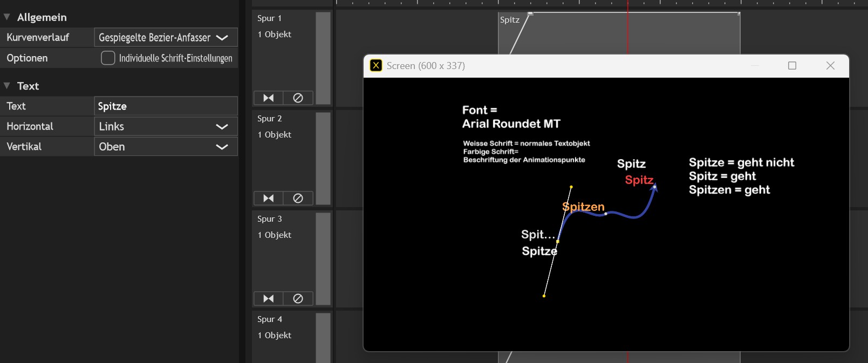868x363 pixels.
Task: Click '1 Objekt' under Spur 1
Action: [275, 35]
